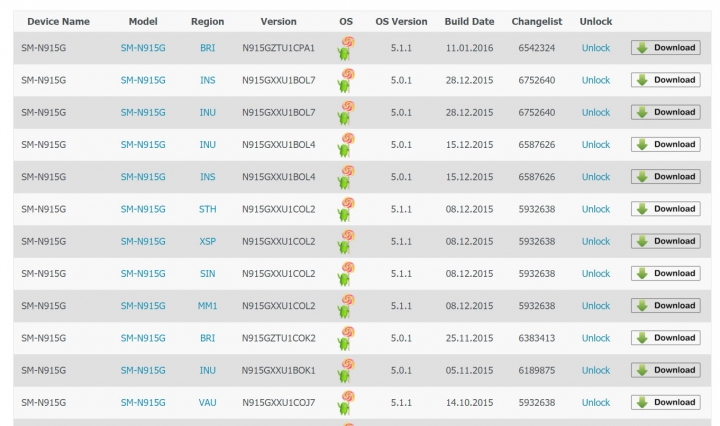This screenshot has width=720, height=426.
Task: Download the XSP region firmware
Action: (665, 241)
